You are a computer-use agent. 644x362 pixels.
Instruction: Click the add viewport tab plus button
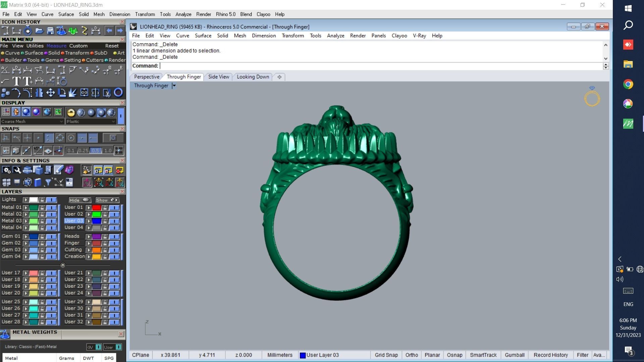pyautogui.click(x=279, y=77)
